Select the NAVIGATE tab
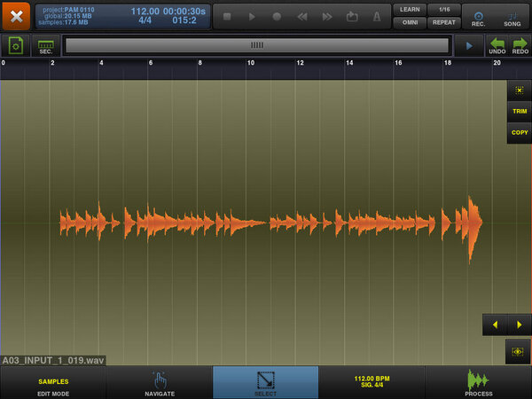The width and height of the screenshot is (532, 399). 159,382
